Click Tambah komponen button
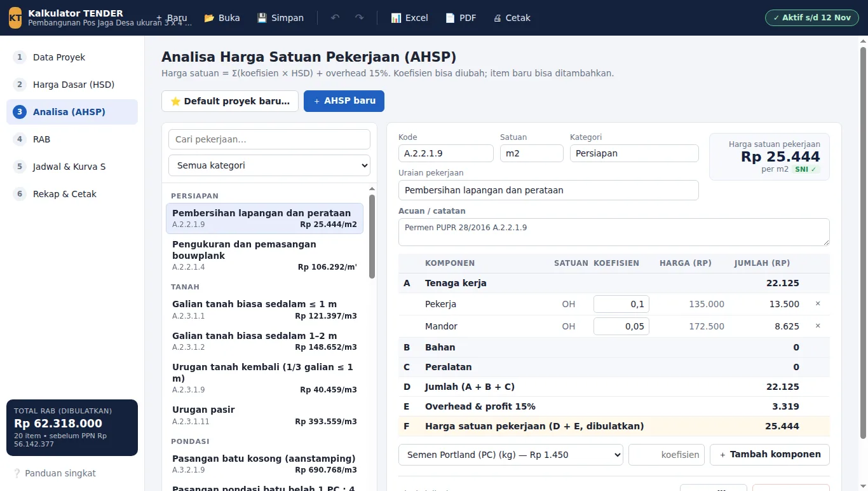 pos(770,455)
